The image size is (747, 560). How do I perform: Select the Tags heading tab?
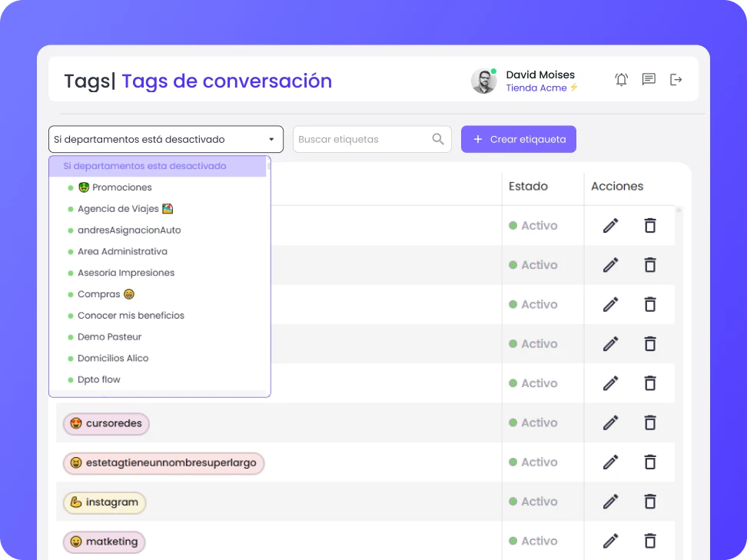click(x=85, y=80)
